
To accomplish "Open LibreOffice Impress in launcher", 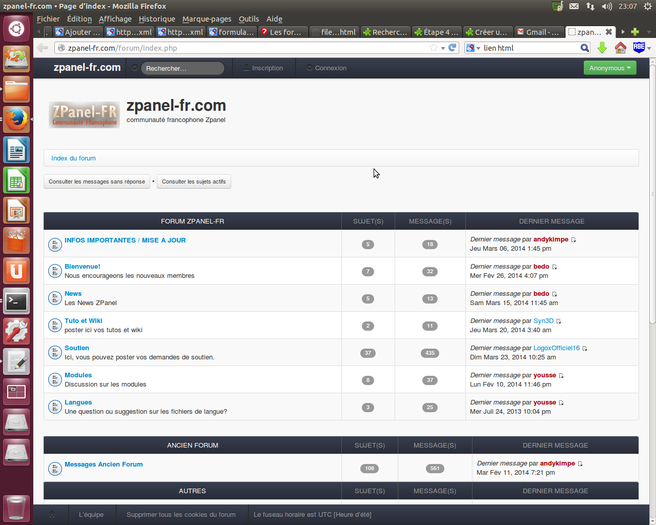I will pyautogui.click(x=16, y=210).
